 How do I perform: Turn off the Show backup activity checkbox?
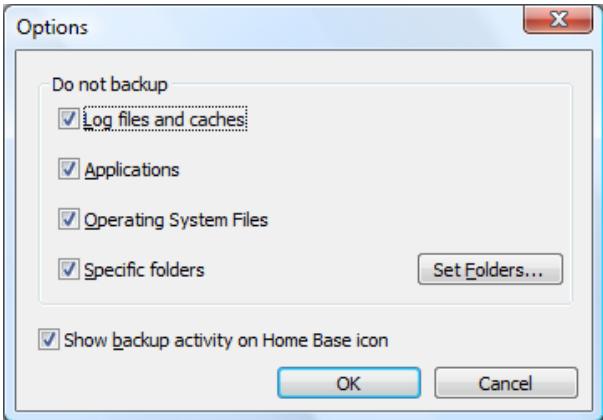pyautogui.click(x=48, y=340)
